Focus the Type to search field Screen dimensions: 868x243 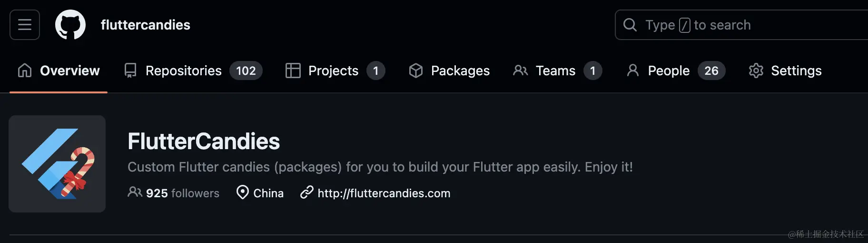pos(741,25)
